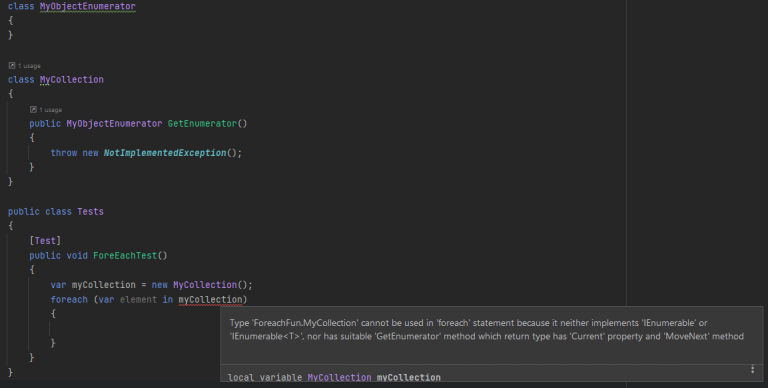
Task: Click the usage icon above MyCollection class
Action: click(x=12, y=66)
